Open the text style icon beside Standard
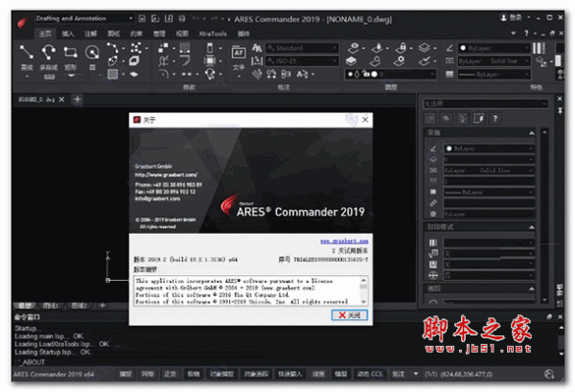 (x=257, y=48)
